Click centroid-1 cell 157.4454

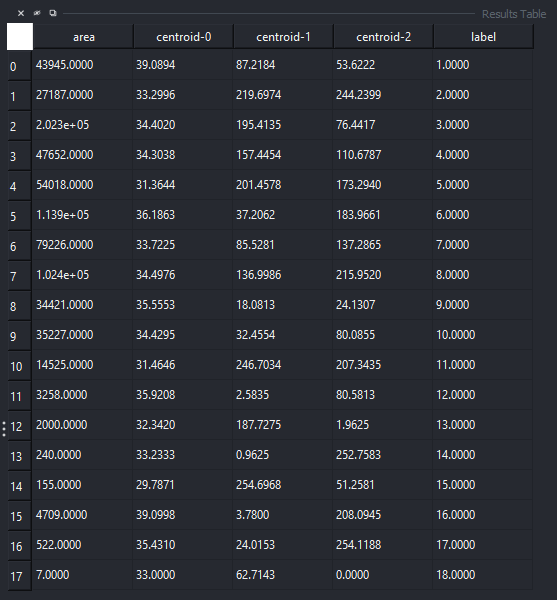(283, 155)
